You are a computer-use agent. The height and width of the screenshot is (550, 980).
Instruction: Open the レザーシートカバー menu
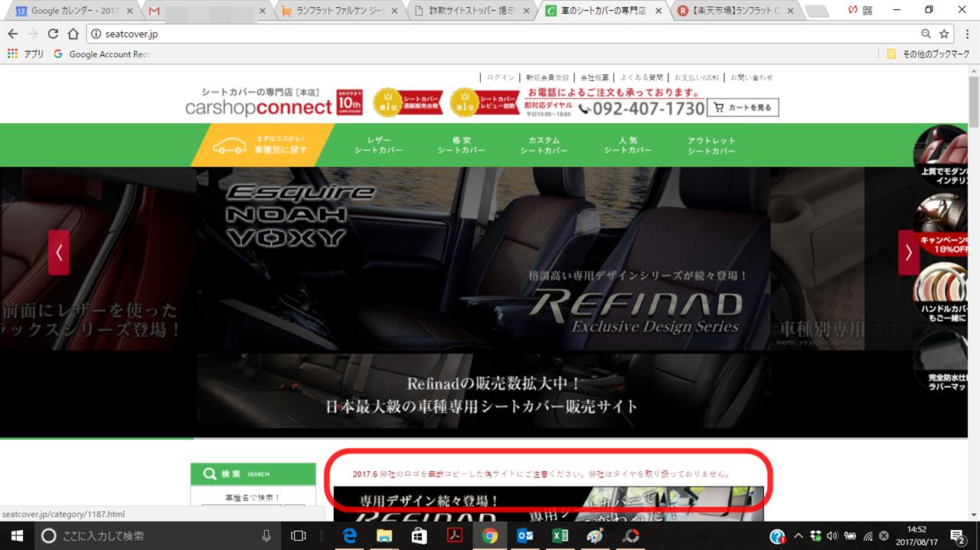[x=378, y=145]
